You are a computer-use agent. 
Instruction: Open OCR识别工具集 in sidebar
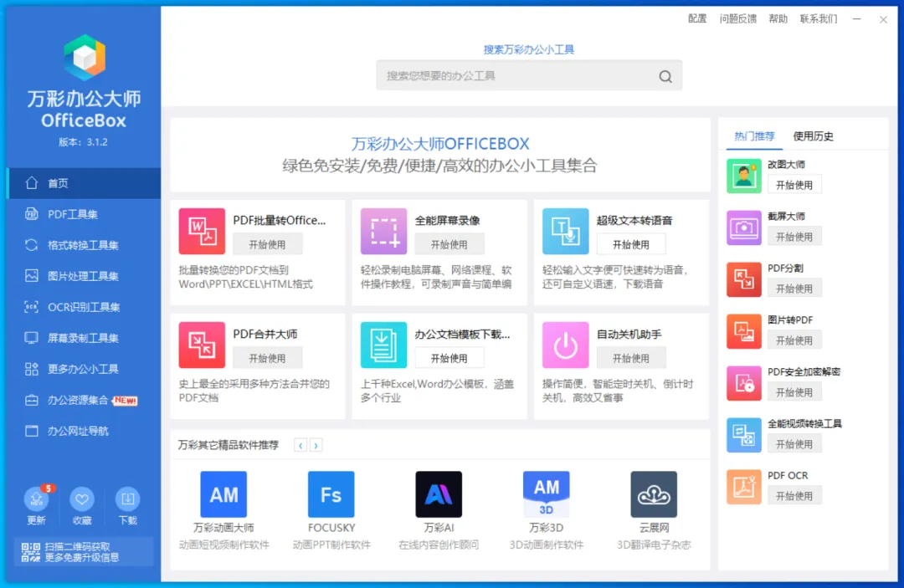point(85,307)
